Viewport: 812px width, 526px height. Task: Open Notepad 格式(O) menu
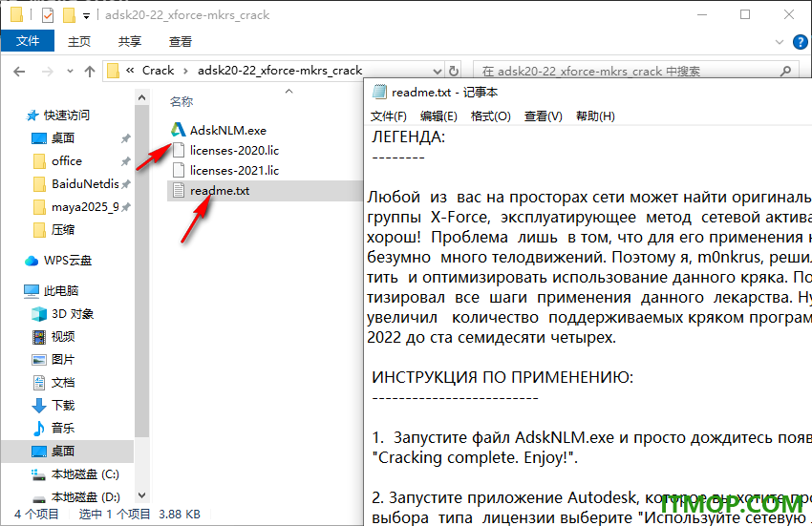[x=490, y=116]
